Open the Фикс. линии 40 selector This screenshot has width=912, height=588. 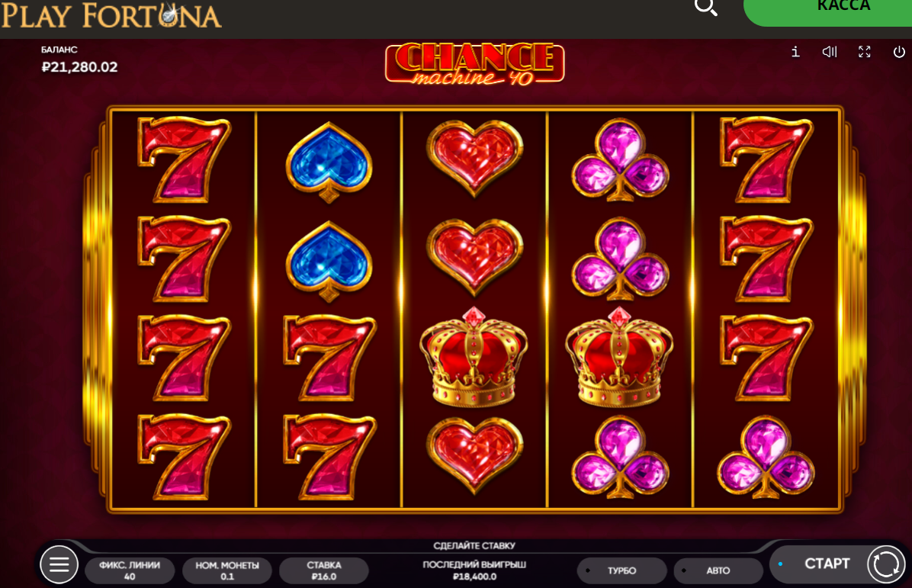tap(129, 570)
